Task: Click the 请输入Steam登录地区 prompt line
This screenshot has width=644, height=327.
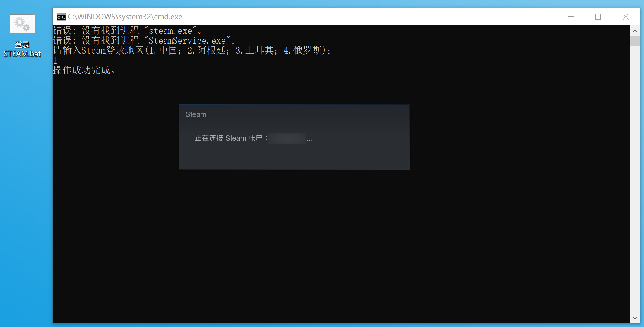Action: click(192, 50)
